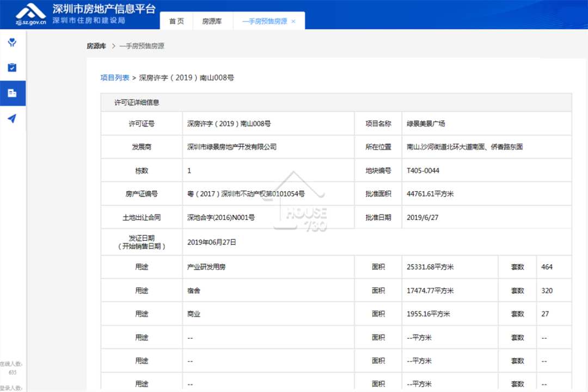Click the 房产证编号 label cell

tap(142, 194)
